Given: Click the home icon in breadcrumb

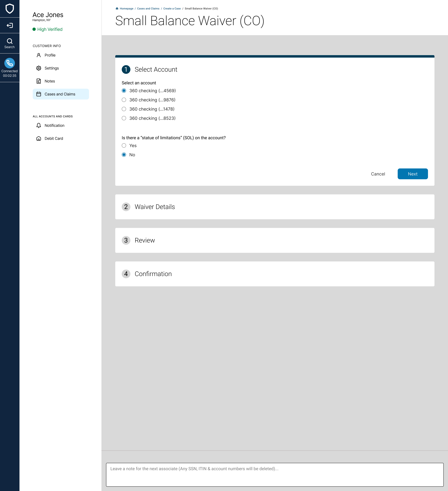Looking at the screenshot, I should 117,9.
